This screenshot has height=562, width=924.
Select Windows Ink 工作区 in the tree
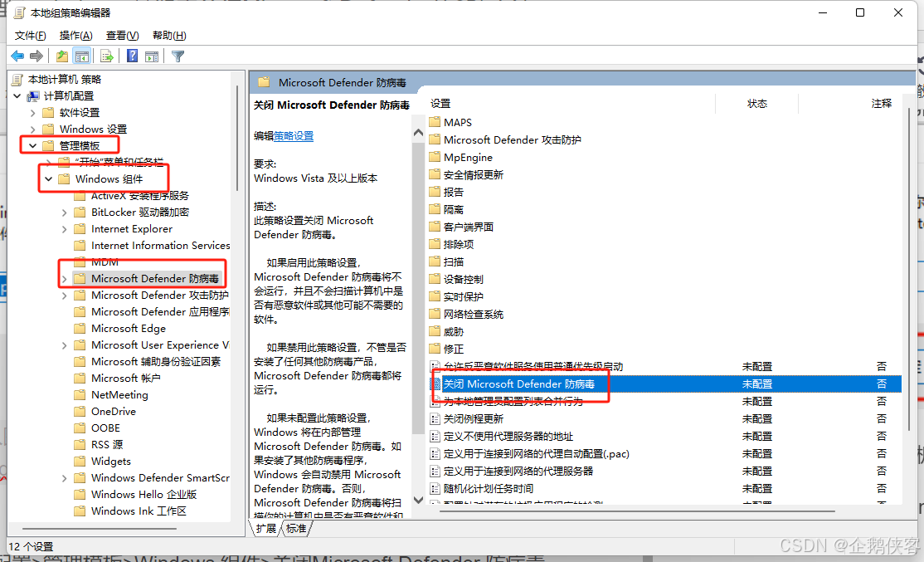139,511
